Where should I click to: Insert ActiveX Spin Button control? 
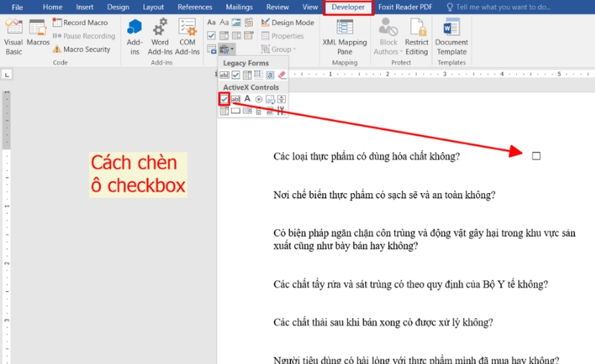pos(282,100)
